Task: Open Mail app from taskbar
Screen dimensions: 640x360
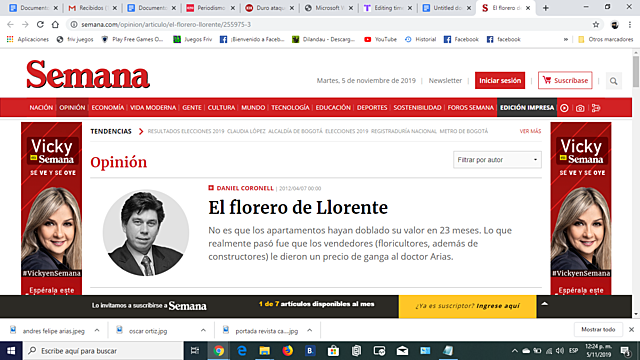Action: 402,351
